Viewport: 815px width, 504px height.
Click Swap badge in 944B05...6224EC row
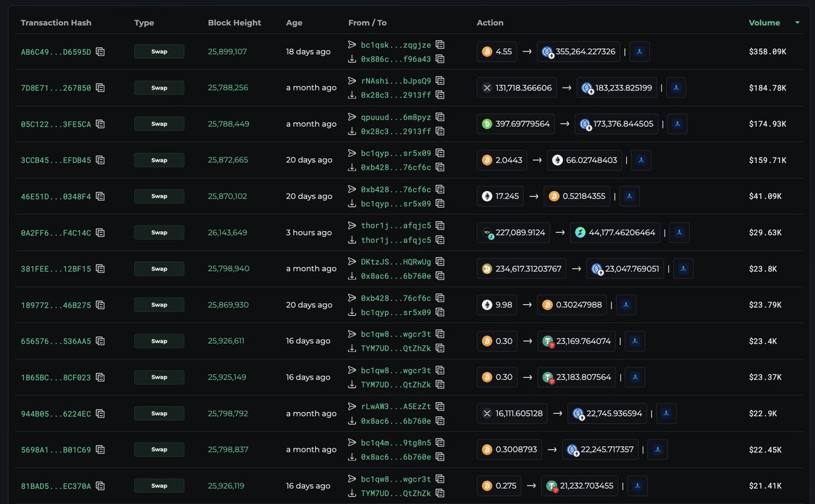[x=159, y=414]
